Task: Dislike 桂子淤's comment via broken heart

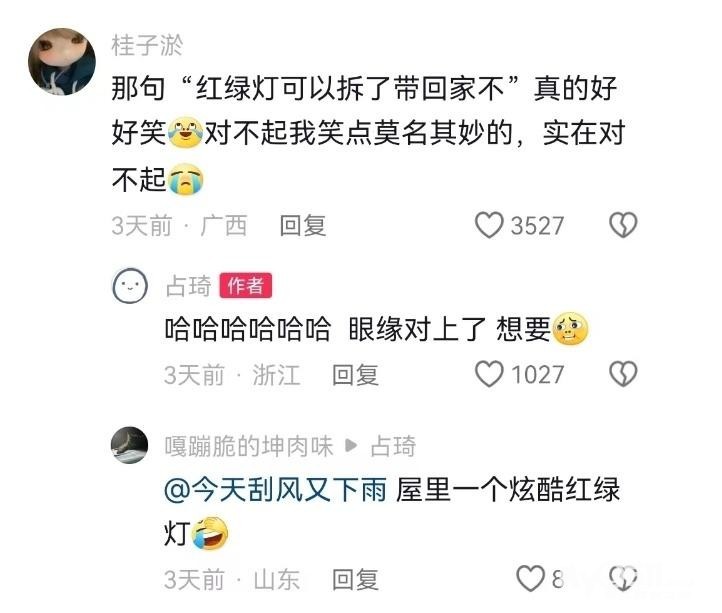Action: click(623, 225)
